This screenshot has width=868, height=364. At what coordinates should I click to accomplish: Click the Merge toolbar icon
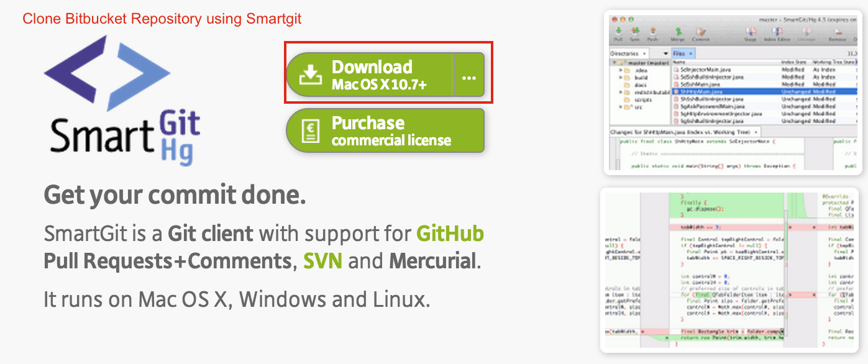coord(677,32)
